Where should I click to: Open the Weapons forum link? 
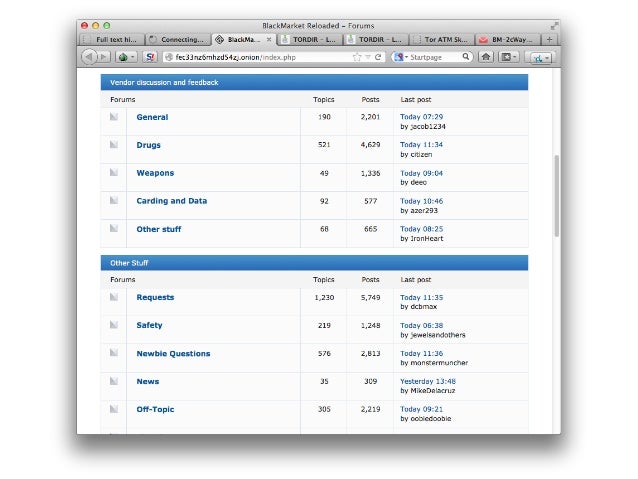155,173
